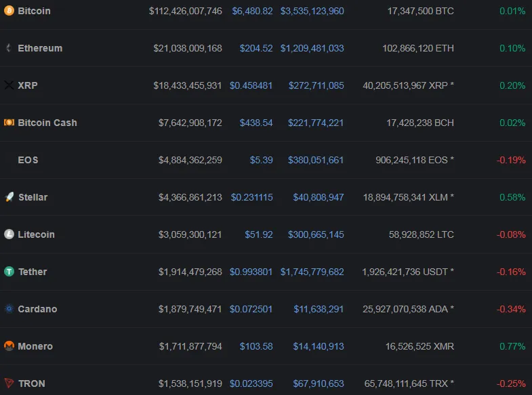Open the Monero coin name link

coord(35,346)
